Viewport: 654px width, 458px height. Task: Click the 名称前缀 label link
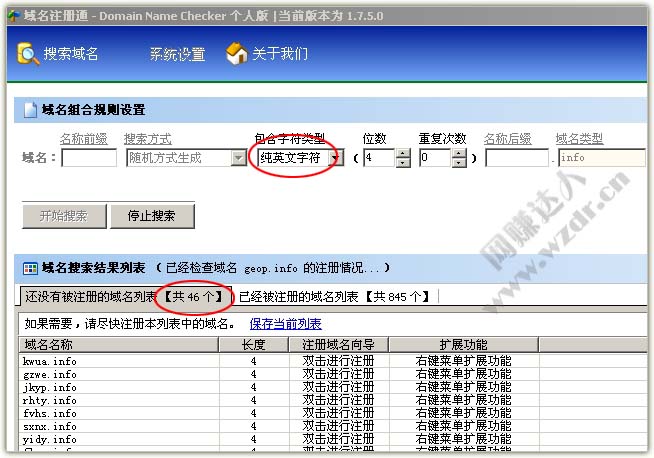pyautogui.click(x=84, y=138)
